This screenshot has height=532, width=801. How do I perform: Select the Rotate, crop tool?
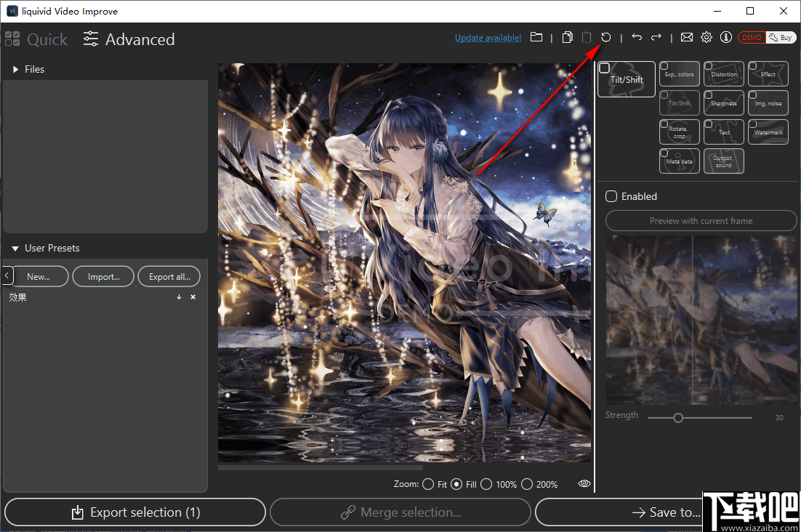679,132
